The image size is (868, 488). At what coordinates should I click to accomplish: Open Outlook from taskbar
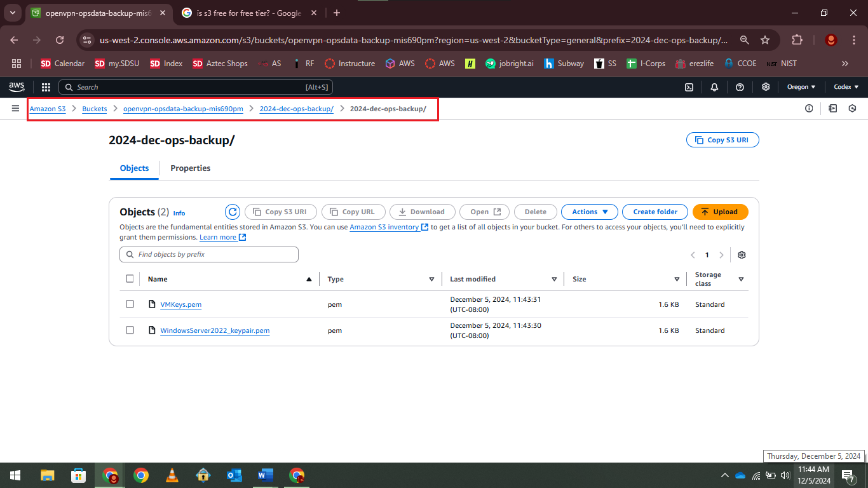point(234,475)
